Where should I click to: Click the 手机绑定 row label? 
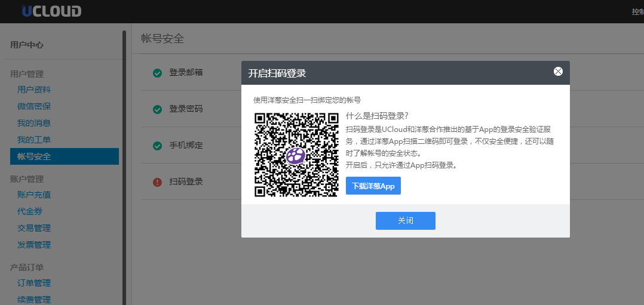pyautogui.click(x=186, y=145)
